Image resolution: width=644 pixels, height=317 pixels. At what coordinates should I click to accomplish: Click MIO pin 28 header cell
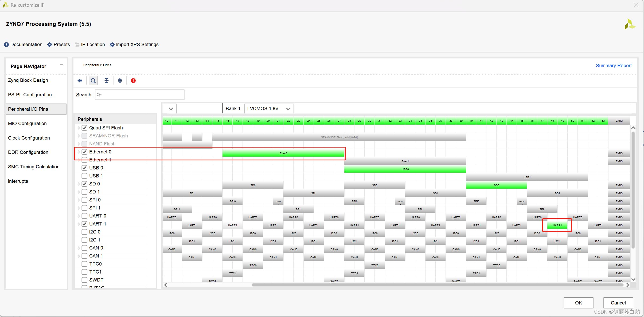pyautogui.click(x=349, y=121)
